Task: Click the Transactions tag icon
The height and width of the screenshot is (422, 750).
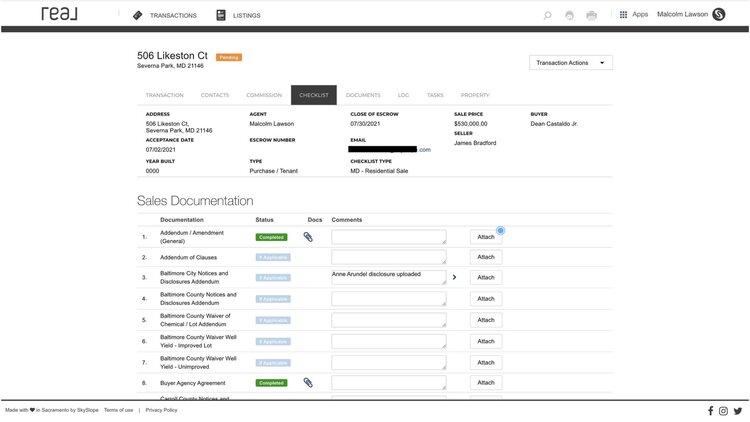Action: coord(137,15)
